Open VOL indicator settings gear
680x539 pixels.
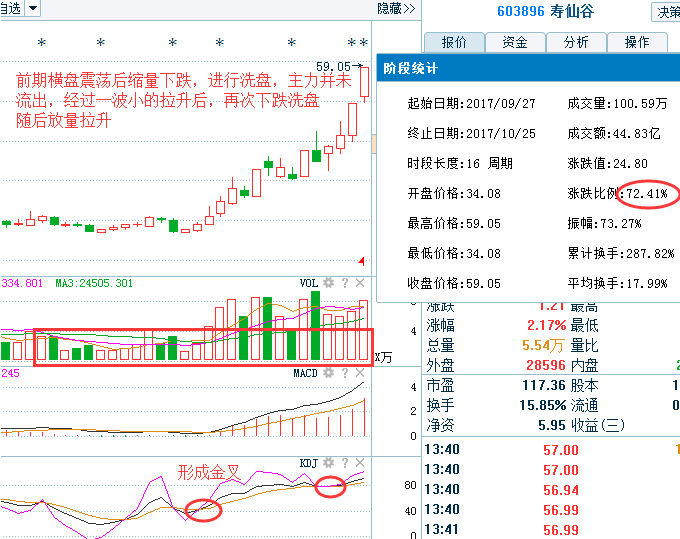[x=329, y=283]
